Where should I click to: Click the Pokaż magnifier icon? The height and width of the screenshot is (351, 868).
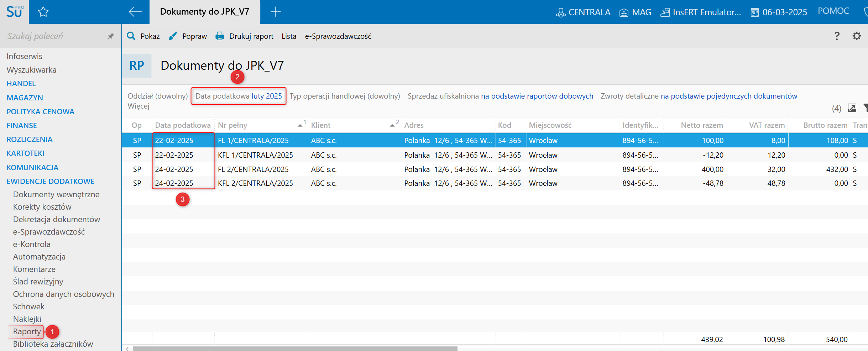click(x=131, y=36)
